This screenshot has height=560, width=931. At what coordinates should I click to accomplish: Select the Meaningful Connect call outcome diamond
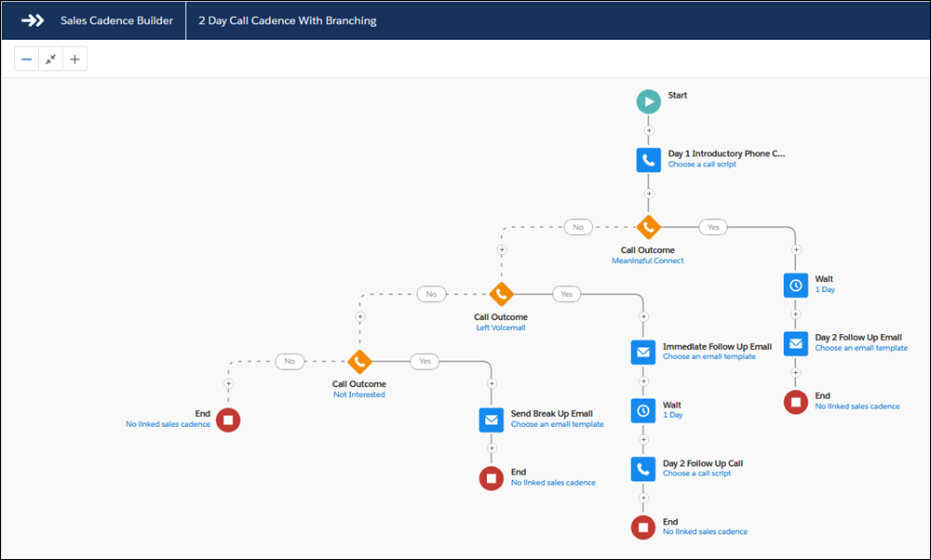(648, 227)
